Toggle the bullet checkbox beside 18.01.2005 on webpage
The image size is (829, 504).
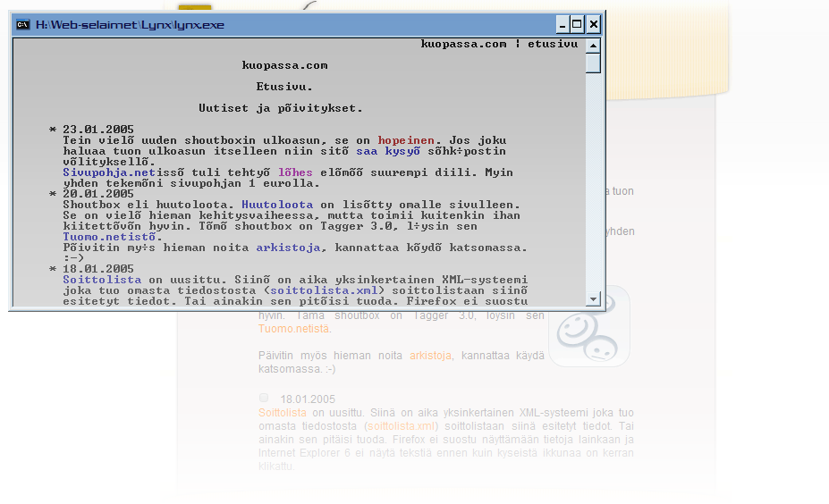[264, 398]
